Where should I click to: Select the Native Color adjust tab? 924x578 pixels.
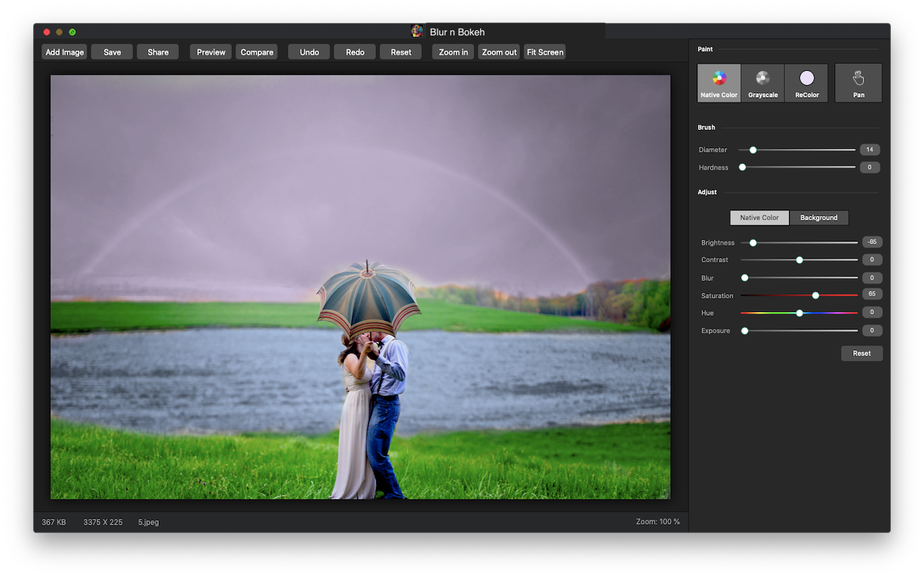point(759,217)
